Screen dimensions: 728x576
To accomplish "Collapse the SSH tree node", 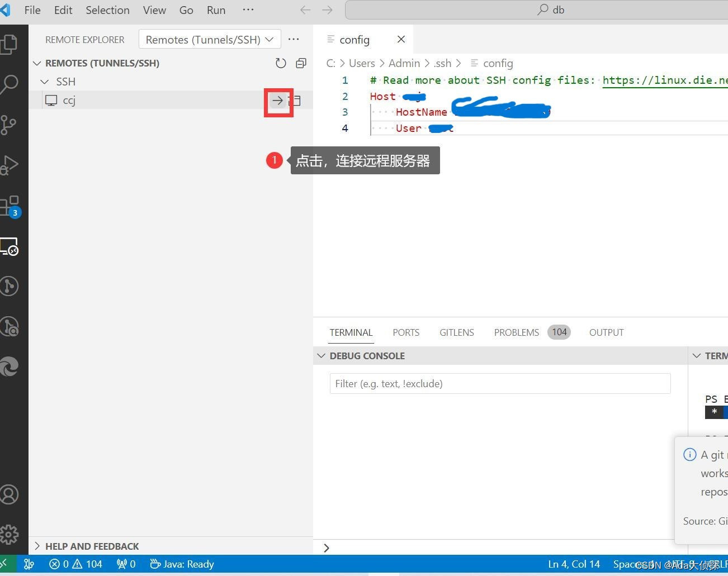I will [x=45, y=82].
